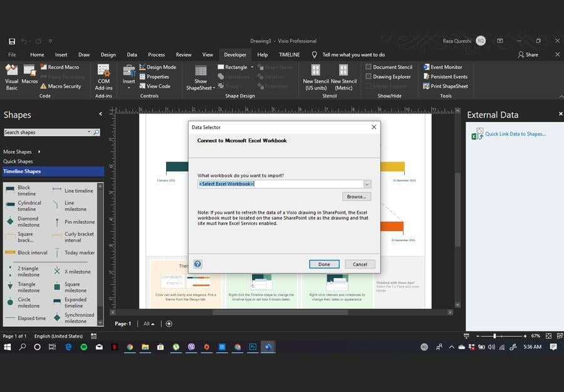Viewport: 564px width, 392px height.
Task: Open Netflix from the taskbar
Action: (115, 347)
